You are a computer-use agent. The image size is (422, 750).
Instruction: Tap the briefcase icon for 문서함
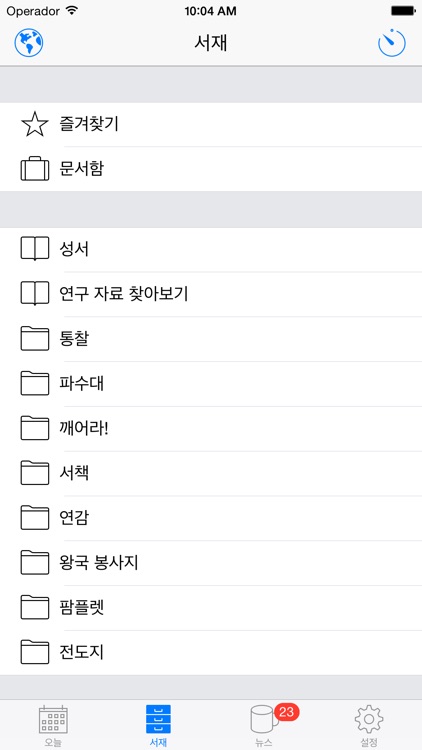[35, 169]
